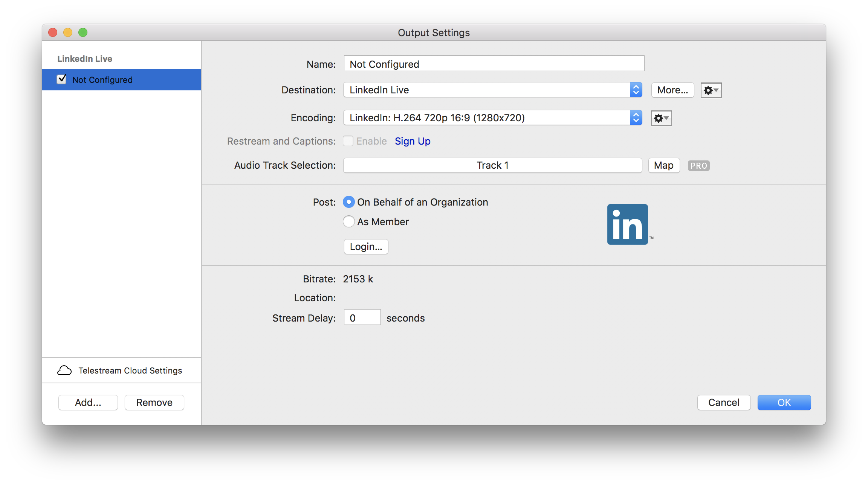The height and width of the screenshot is (485, 868).
Task: Open the Audio Track 1 selector
Action: click(492, 165)
